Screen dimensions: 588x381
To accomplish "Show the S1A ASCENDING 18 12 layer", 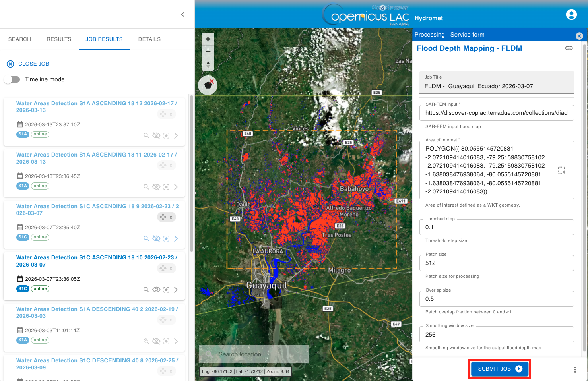I will click(156, 135).
